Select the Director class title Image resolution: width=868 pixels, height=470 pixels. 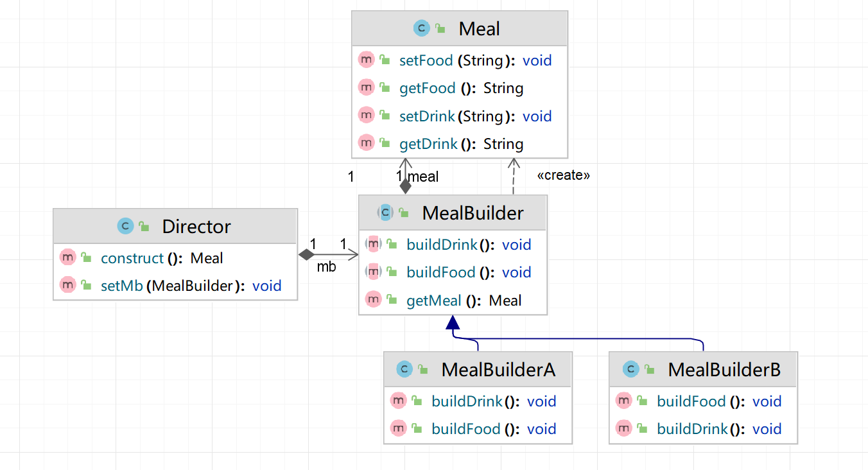pos(196,227)
